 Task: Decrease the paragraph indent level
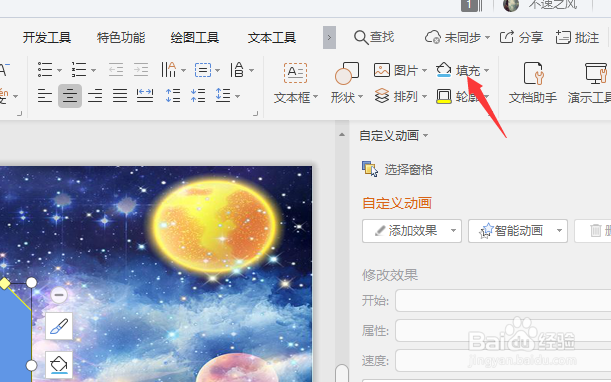[x=116, y=70]
